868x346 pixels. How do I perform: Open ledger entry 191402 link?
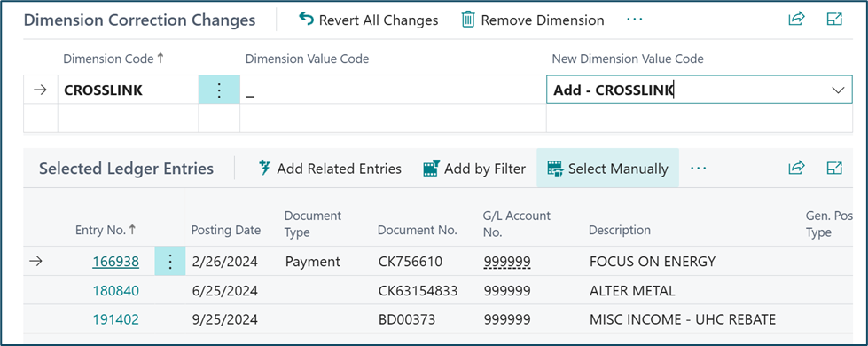[115, 319]
